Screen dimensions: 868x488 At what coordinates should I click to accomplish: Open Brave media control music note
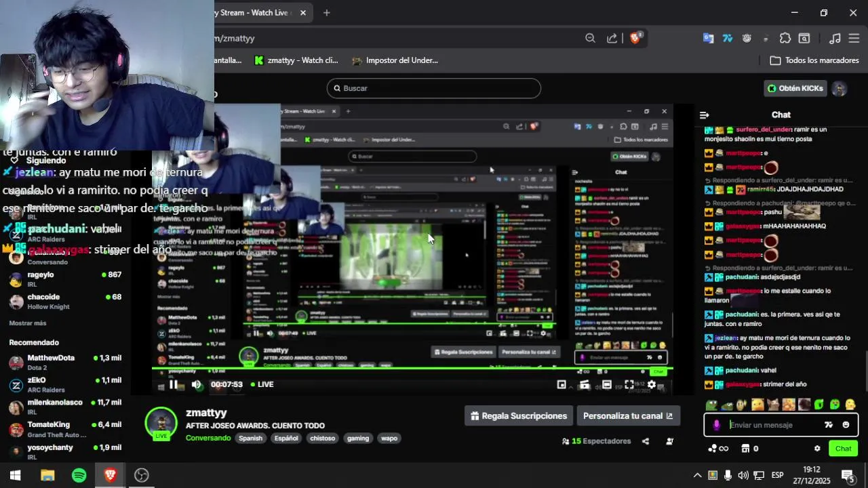click(x=835, y=39)
